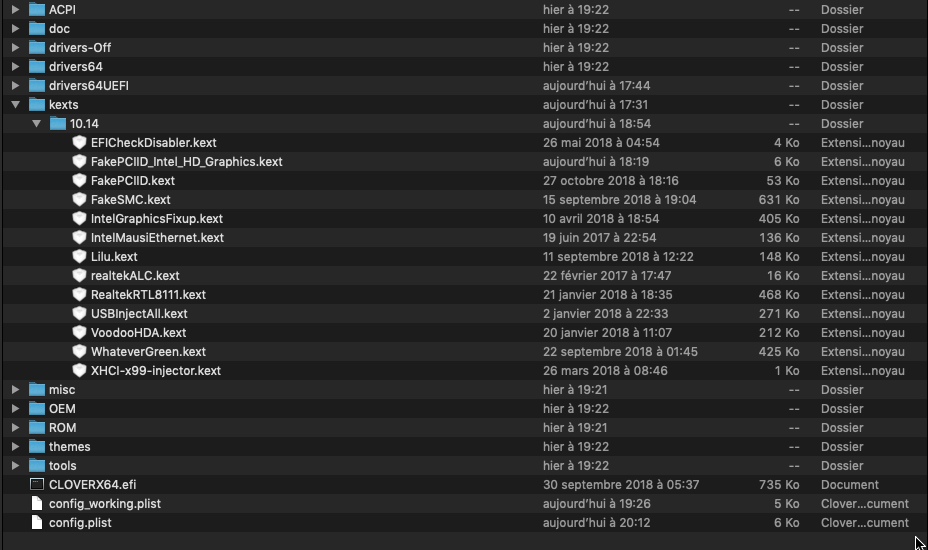
Task: Select XHCI-x99-injector.kext file name
Action: click(156, 371)
